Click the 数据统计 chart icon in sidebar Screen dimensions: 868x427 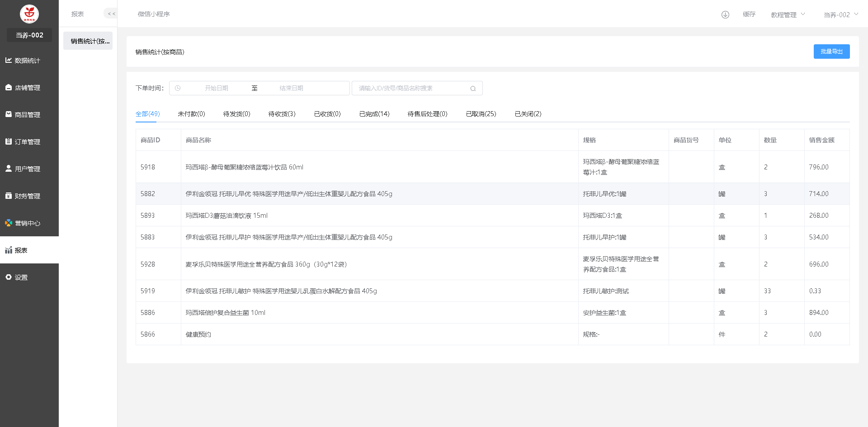9,60
